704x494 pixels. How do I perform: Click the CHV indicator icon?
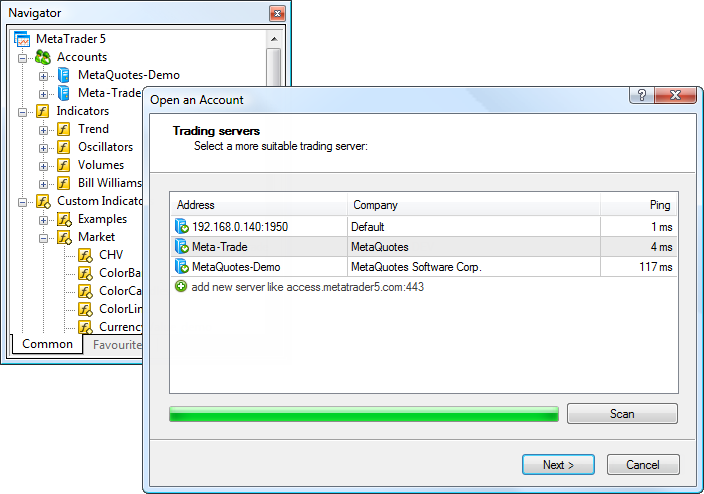[85, 255]
